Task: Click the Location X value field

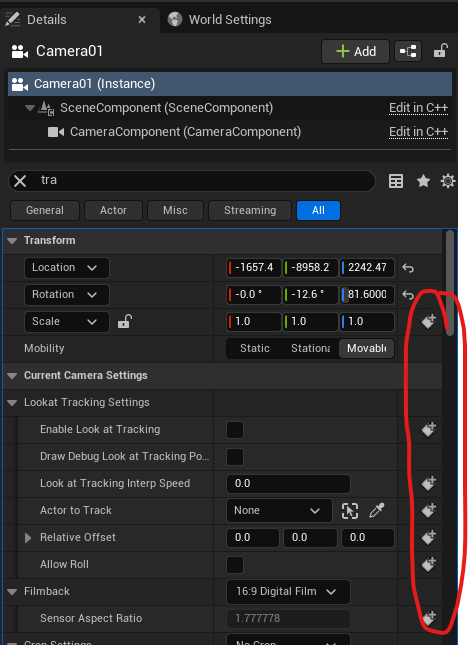Action: coord(253,268)
